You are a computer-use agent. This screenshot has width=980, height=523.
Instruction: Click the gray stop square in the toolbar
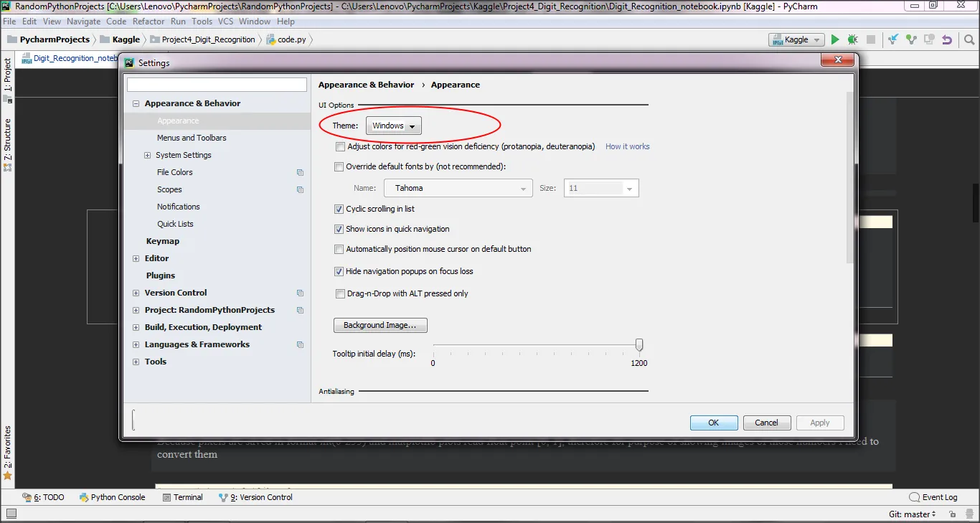(871, 40)
